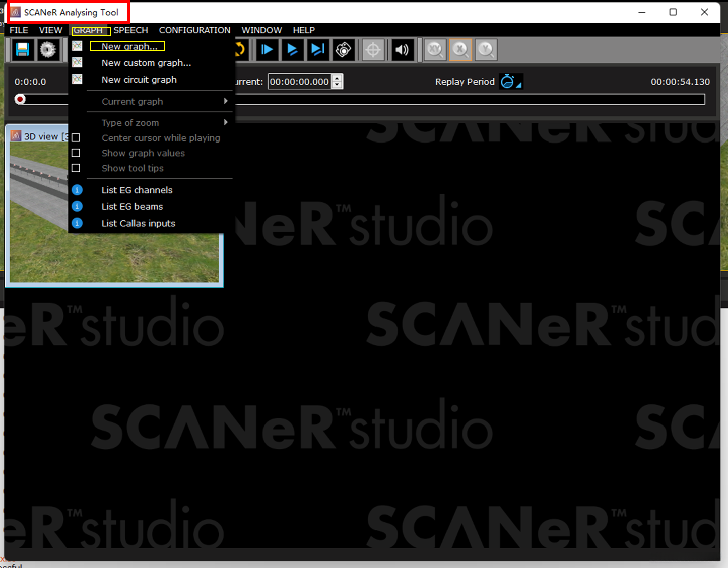Image resolution: width=728 pixels, height=568 pixels.
Task: Toggle the Show graph values checkbox
Action: pos(76,153)
